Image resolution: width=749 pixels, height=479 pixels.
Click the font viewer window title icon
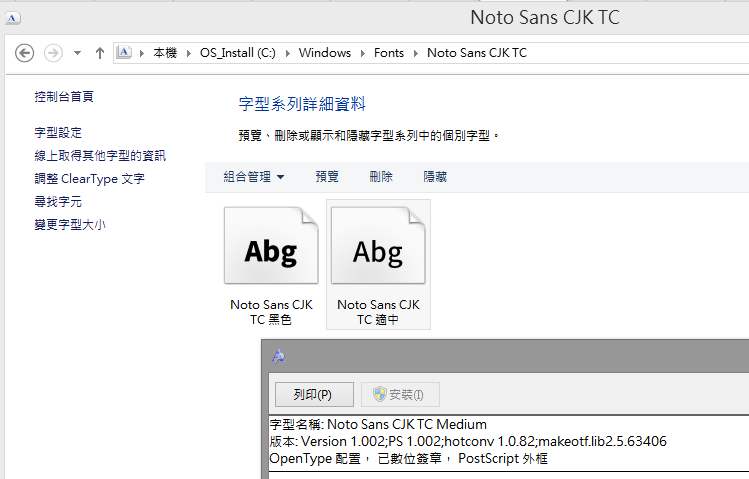278,356
